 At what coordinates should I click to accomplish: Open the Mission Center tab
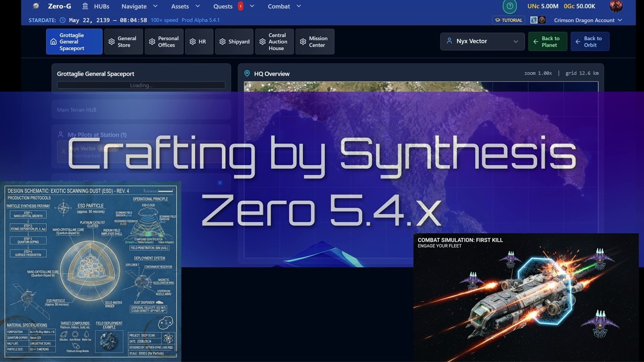314,42
